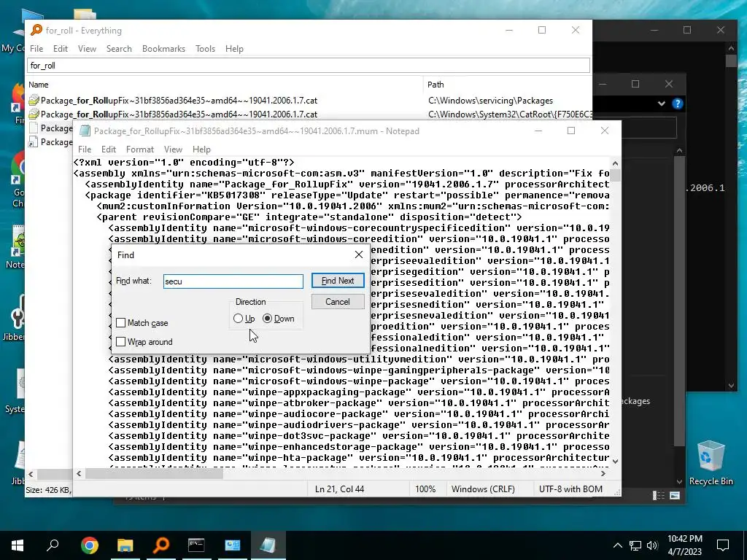Click Everything horizontal scroll left arrow
This screenshot has height=560, width=747.
click(x=31, y=474)
